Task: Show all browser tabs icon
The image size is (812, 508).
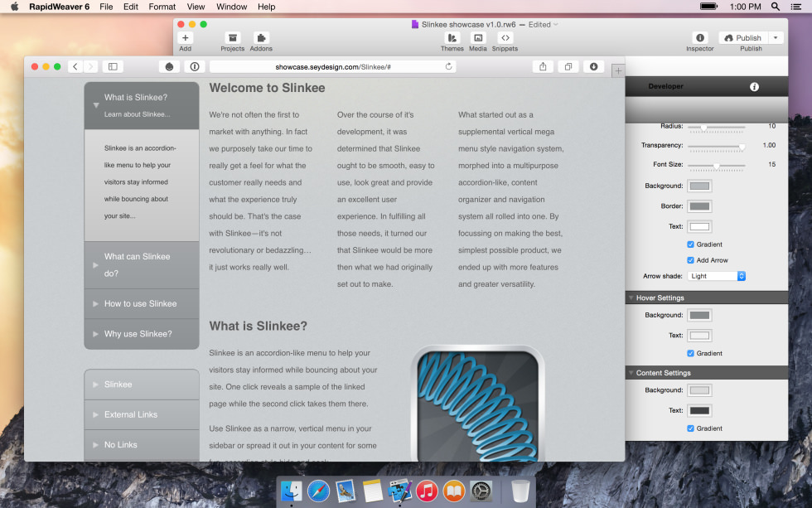Action: coord(568,66)
